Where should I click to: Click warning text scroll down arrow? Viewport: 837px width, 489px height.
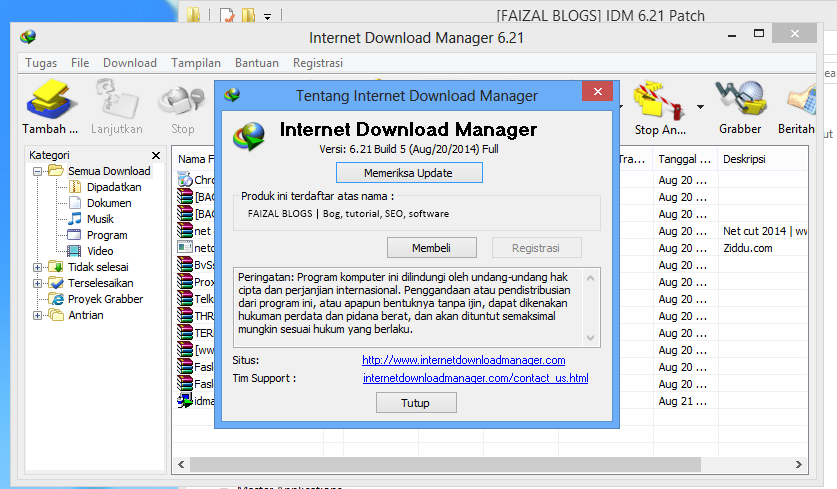tap(590, 337)
